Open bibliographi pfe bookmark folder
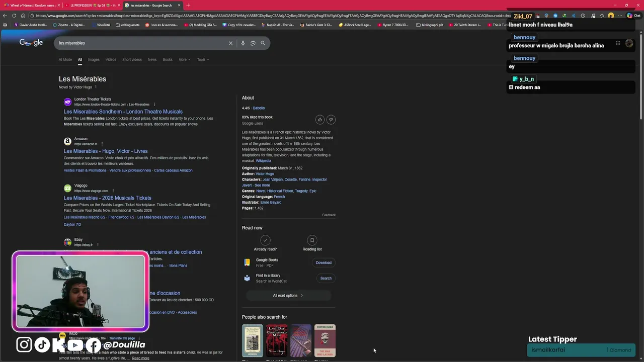The image size is (644, 362). point(430,25)
